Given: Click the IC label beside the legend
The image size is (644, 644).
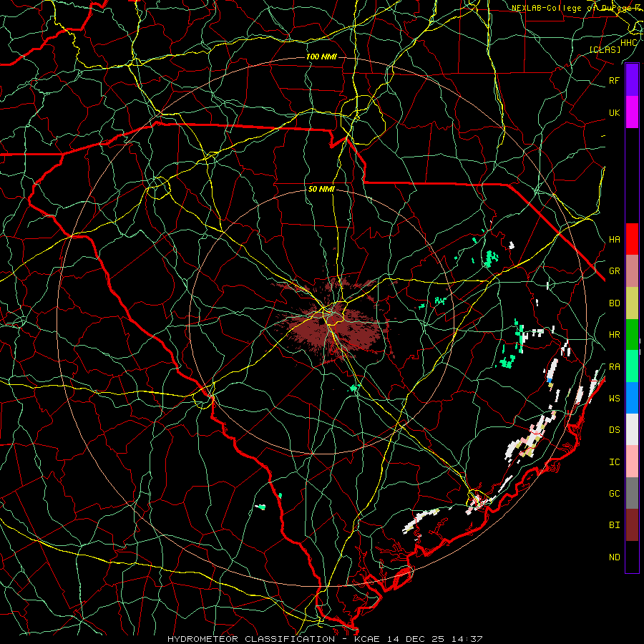Looking at the screenshot, I should coord(614,462).
